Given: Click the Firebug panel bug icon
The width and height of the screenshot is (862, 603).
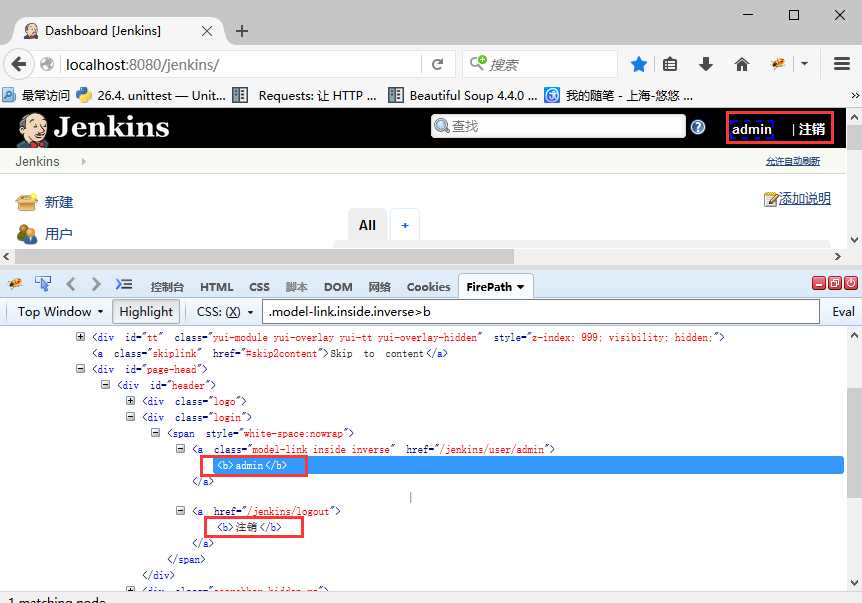Looking at the screenshot, I should (15, 284).
